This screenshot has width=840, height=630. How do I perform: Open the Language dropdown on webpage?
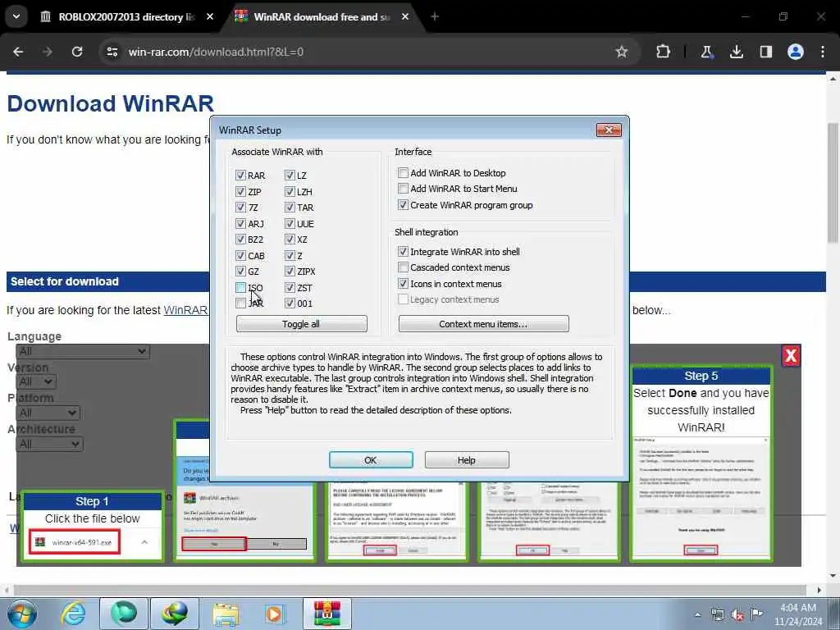click(x=83, y=351)
